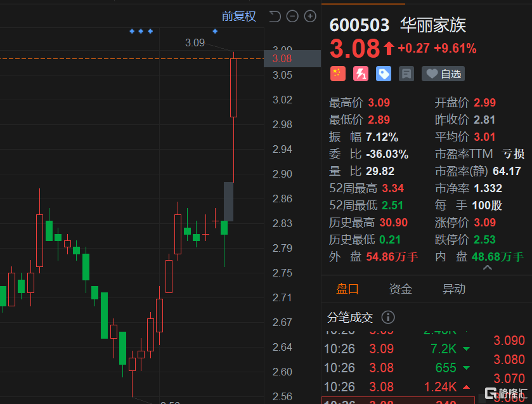
Task: Click the +9.61% change percentage
Action: (x=455, y=49)
